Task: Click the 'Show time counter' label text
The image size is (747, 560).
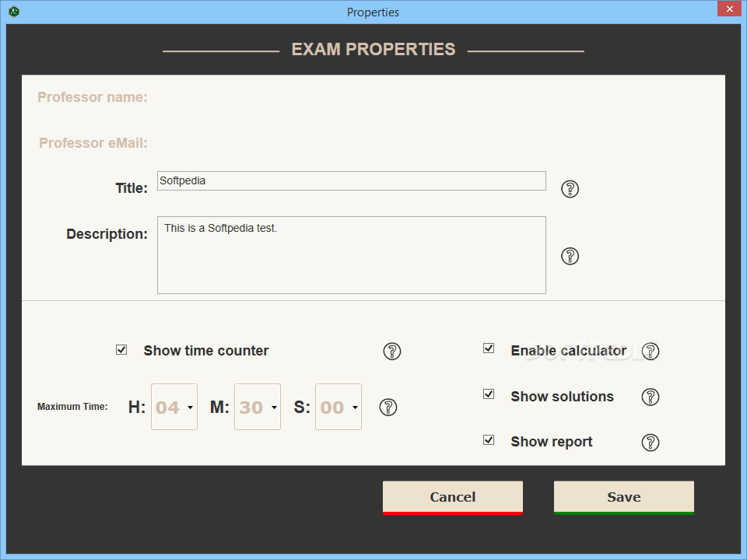Action: click(x=206, y=351)
